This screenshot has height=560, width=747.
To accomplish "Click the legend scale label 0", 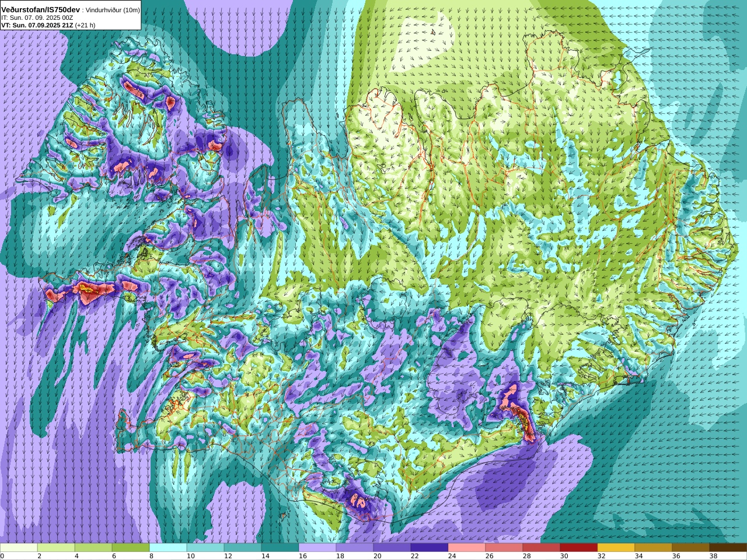I will coord(2,556).
